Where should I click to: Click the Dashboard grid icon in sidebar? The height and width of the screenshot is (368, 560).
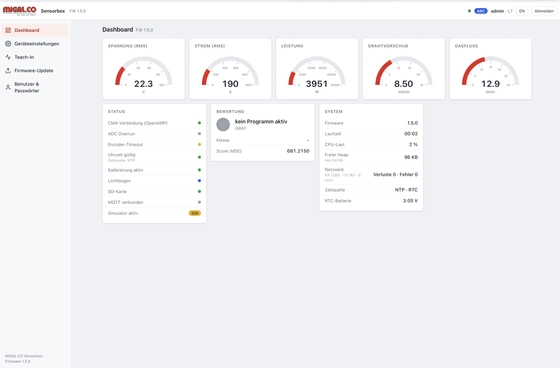[8, 30]
